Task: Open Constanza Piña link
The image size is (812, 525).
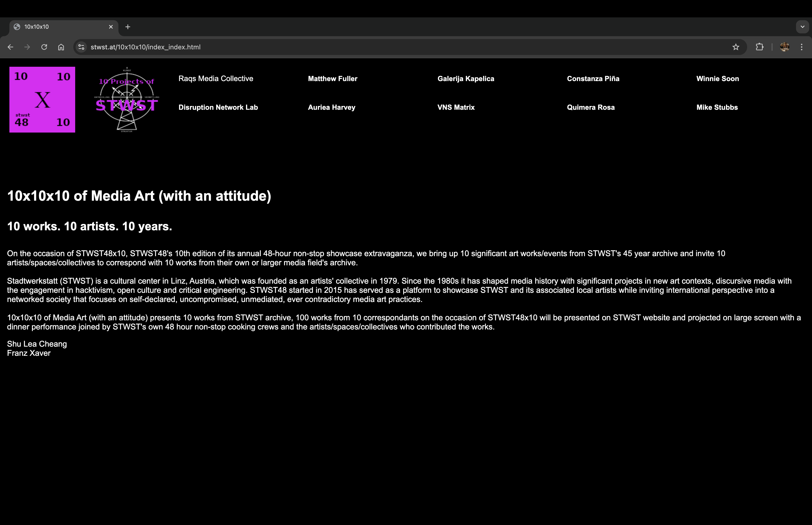Action: coord(593,78)
